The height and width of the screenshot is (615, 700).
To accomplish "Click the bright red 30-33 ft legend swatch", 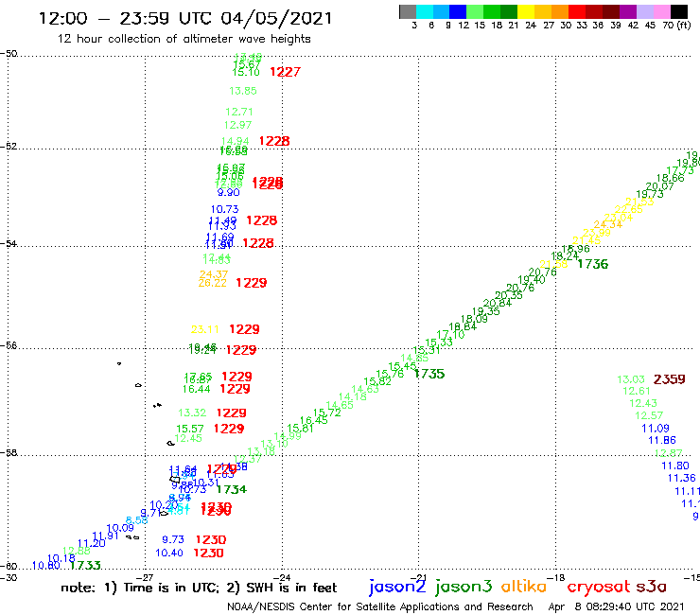I will tap(577, 11).
